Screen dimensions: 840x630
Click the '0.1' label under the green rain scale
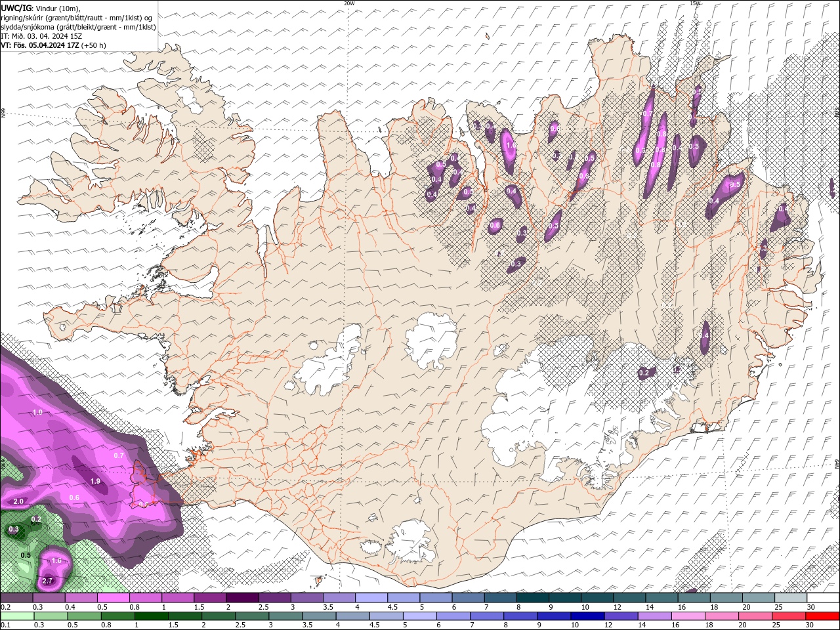(x=5, y=625)
